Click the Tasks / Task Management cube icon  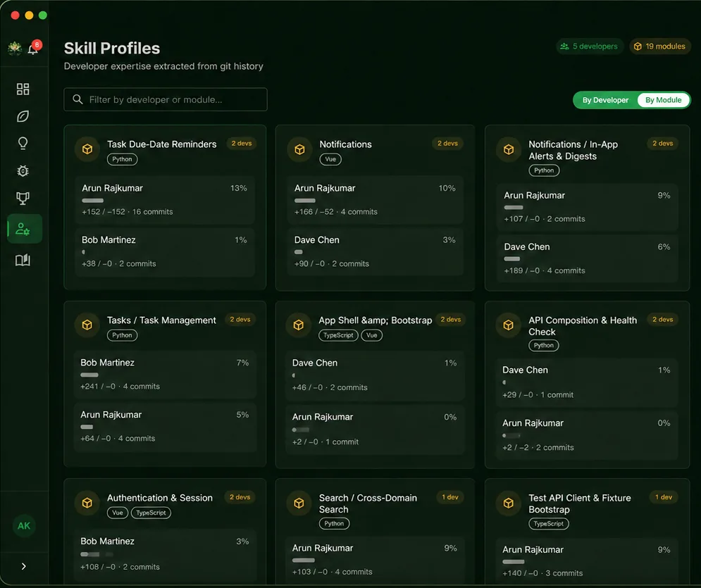[87, 325]
